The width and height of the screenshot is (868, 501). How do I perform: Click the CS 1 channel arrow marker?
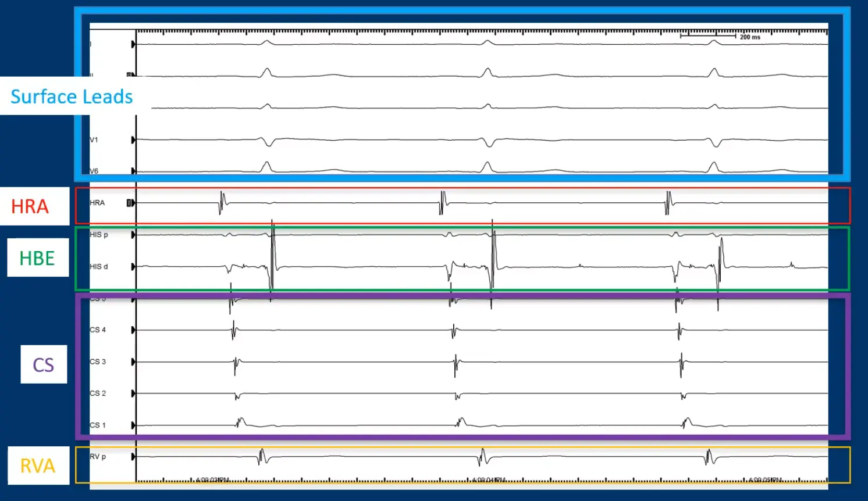(x=133, y=425)
